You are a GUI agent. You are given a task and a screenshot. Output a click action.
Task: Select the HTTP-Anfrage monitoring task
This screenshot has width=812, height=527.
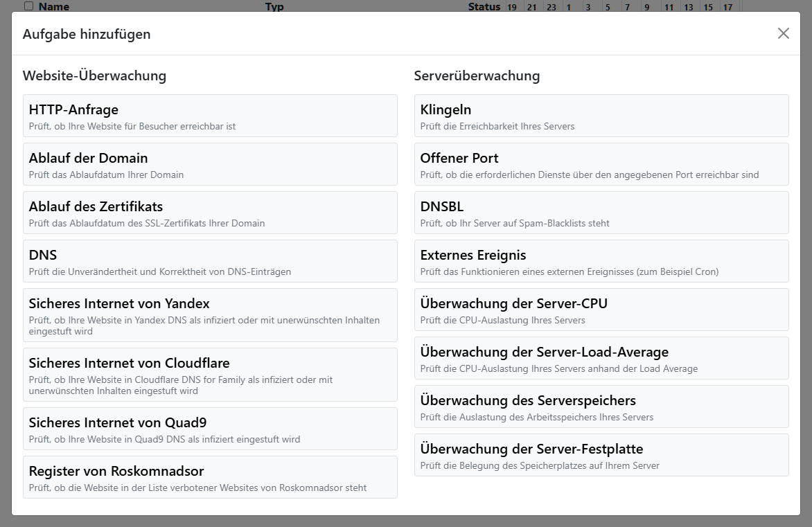(210, 116)
